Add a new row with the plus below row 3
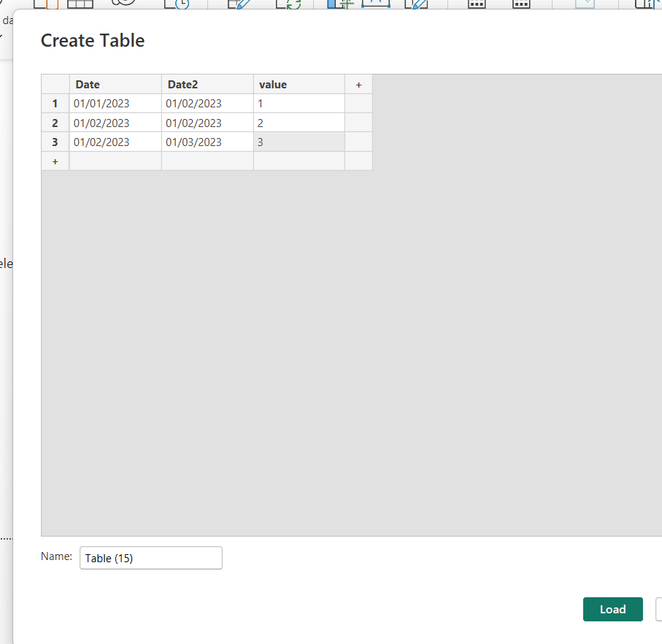The width and height of the screenshot is (662, 644). (55, 161)
